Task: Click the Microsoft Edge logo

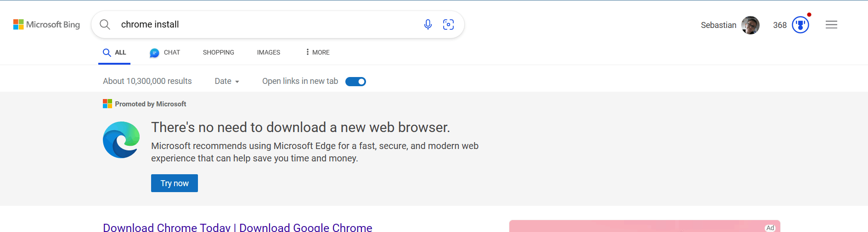Action: (121, 140)
